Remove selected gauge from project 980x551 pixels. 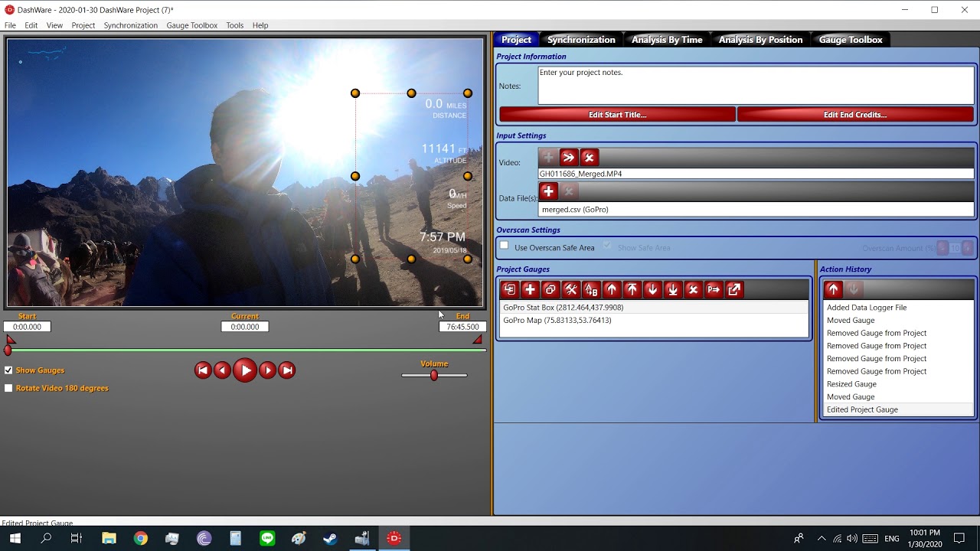coord(693,289)
